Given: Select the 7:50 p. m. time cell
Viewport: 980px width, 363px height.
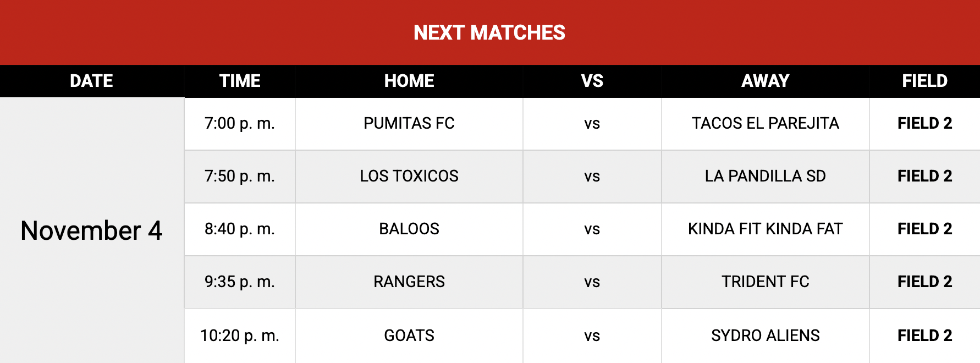Looking at the screenshot, I should pos(240,176).
